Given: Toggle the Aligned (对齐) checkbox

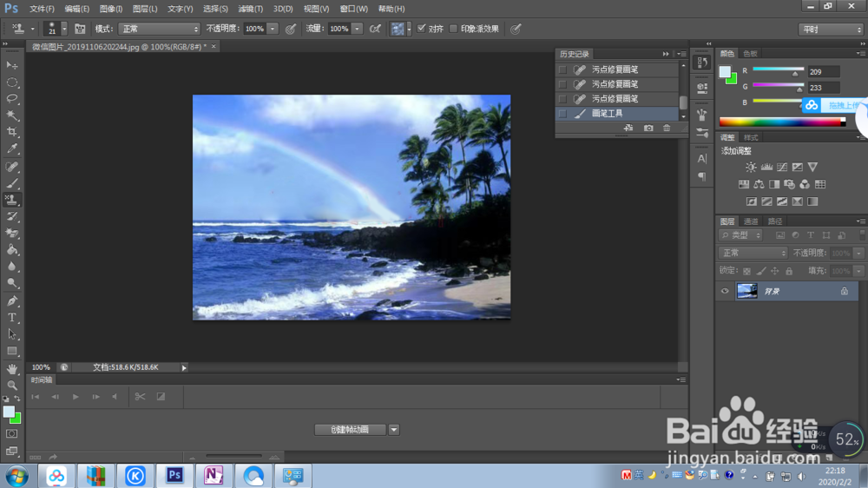Looking at the screenshot, I should click(x=421, y=29).
